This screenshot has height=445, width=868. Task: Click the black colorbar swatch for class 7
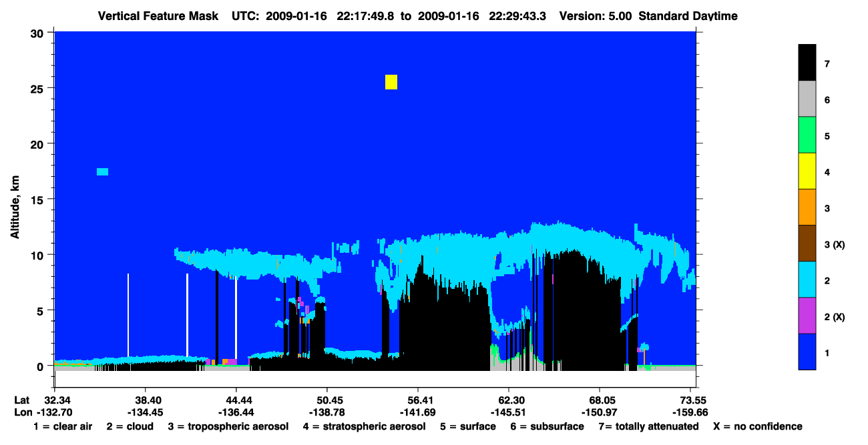point(807,63)
